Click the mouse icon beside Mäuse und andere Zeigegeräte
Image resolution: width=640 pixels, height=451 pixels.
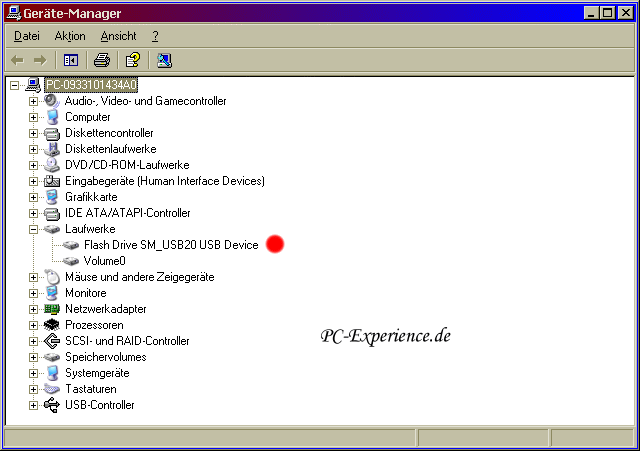(52, 277)
